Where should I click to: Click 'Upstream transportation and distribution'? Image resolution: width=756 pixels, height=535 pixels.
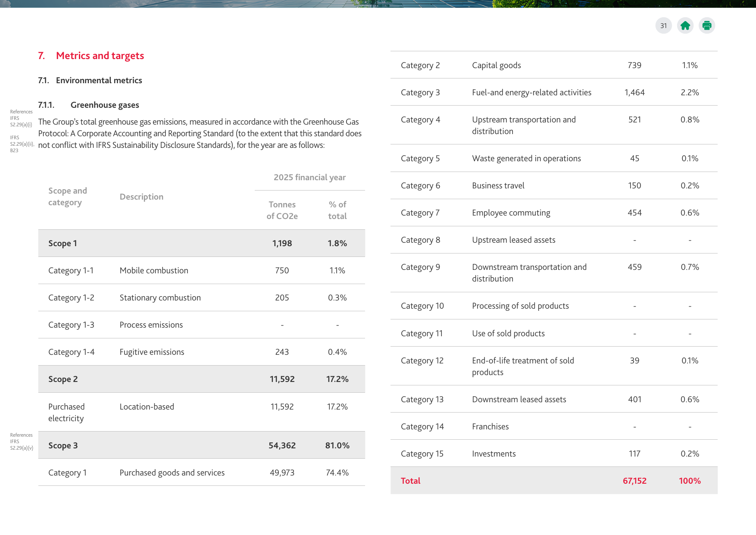pyautogui.click(x=524, y=125)
